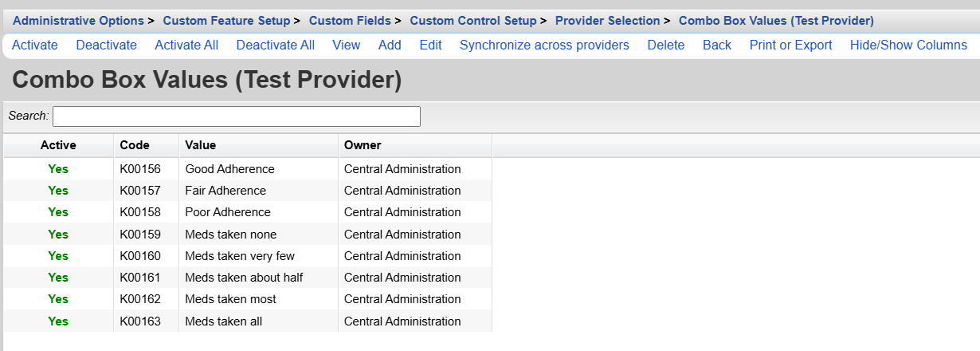
Task: Go Back using the toolbar
Action: tap(717, 45)
